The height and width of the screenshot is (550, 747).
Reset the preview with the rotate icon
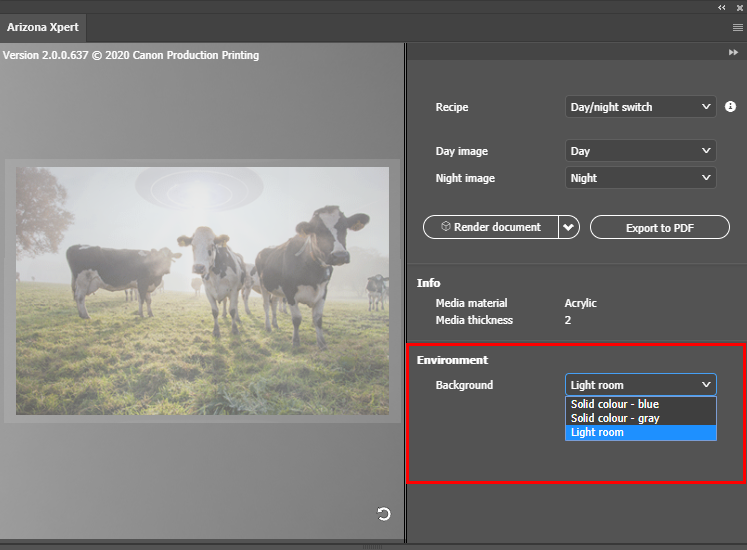tap(384, 514)
